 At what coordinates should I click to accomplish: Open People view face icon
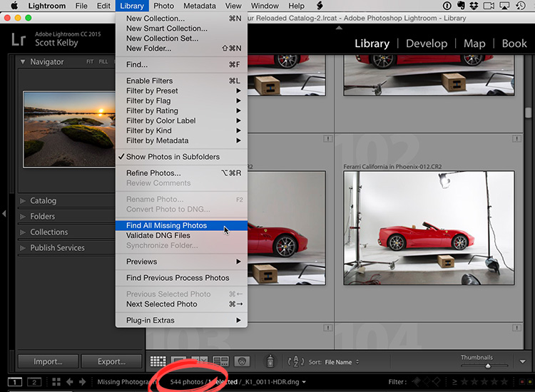pyautogui.click(x=242, y=361)
